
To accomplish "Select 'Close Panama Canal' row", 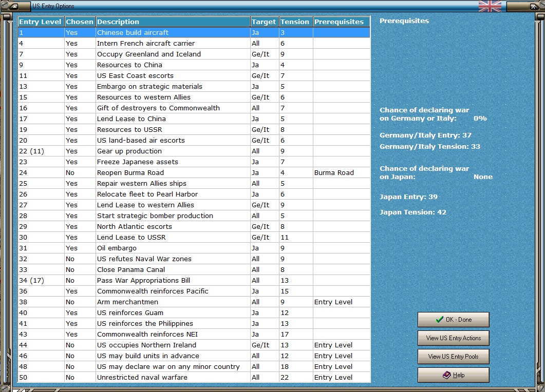I will (194, 269).
